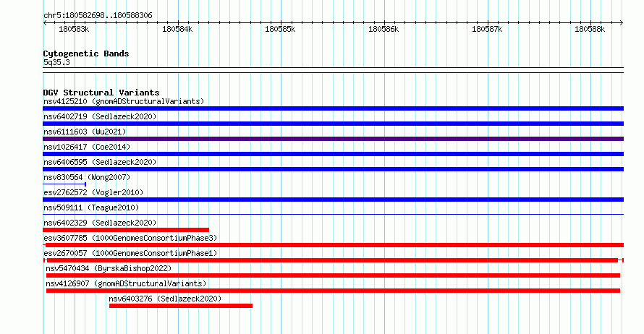The height and width of the screenshot is (334, 644).
Task: Click the red bar under esv2670057
Action: coord(333,260)
